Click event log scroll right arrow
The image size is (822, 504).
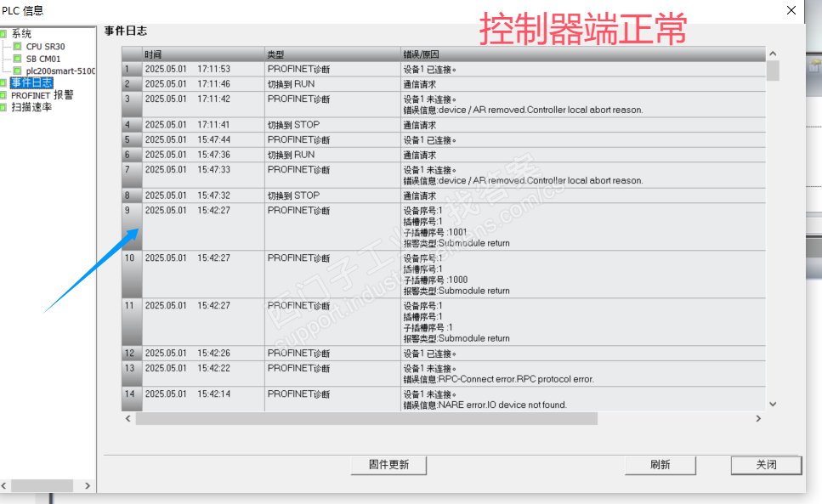coord(758,419)
